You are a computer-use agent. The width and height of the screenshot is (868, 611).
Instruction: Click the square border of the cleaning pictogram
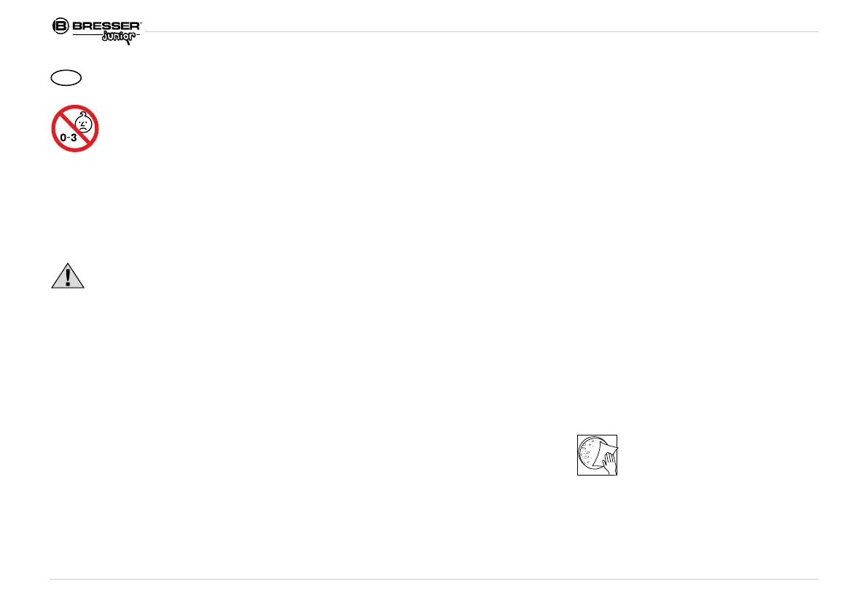click(x=578, y=455)
